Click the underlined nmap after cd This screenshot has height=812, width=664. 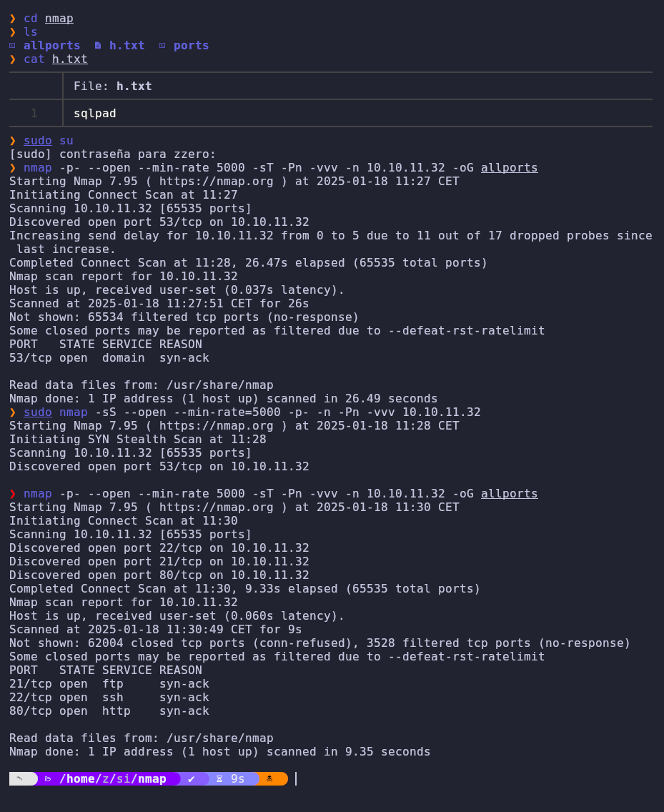(x=59, y=18)
